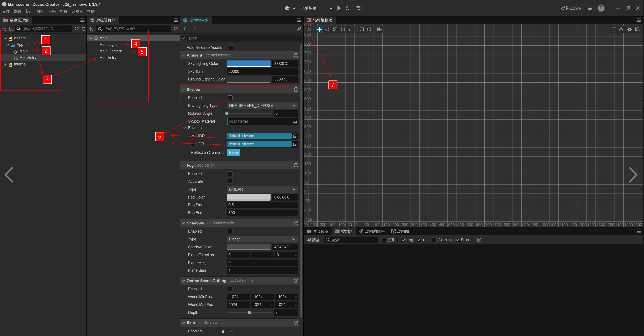
Task: Select the 节点 menu item
Action: (x=27, y=11)
